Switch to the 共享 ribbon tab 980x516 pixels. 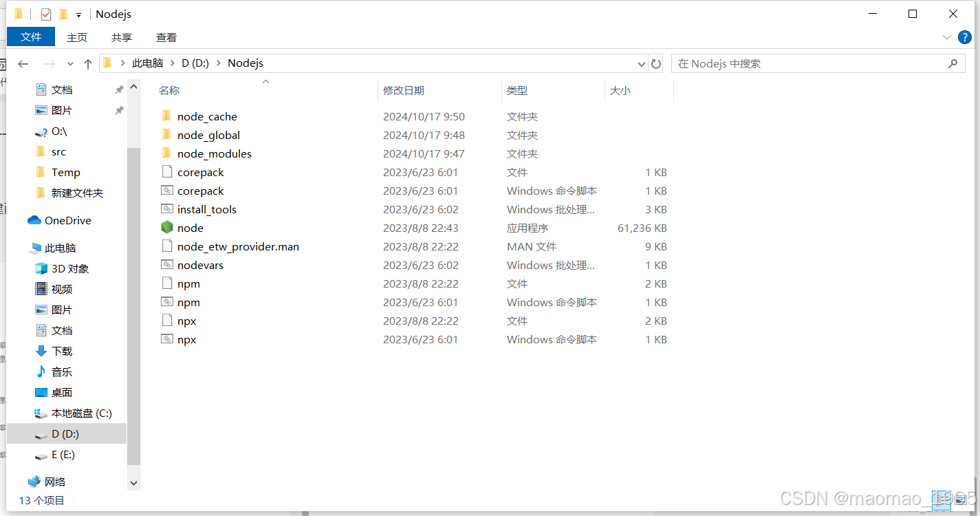click(x=122, y=37)
